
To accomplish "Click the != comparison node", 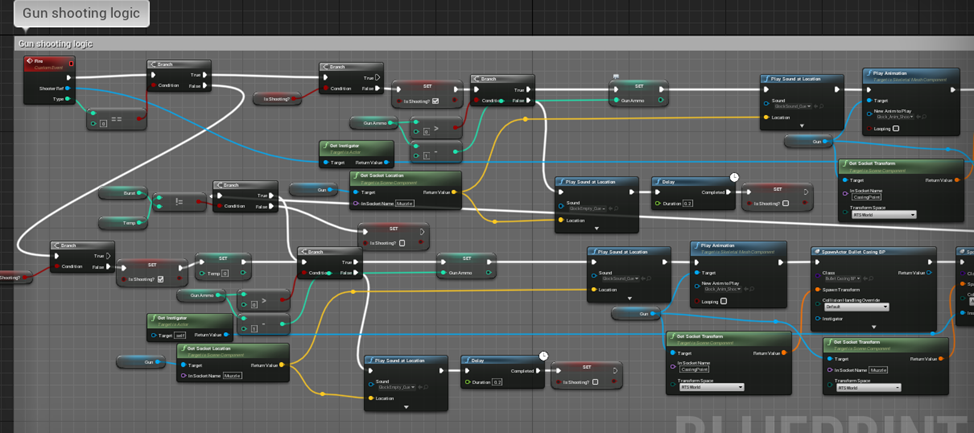I will click(x=180, y=201).
